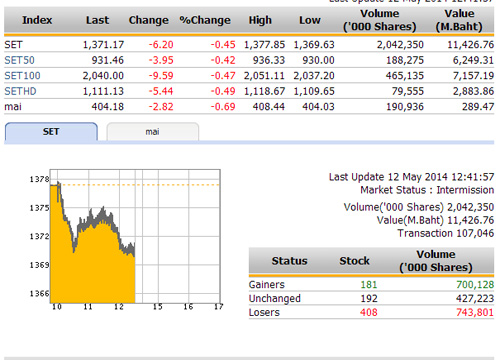Select Gainers stock count 181
The height and width of the screenshot is (360, 500).
[369, 285]
